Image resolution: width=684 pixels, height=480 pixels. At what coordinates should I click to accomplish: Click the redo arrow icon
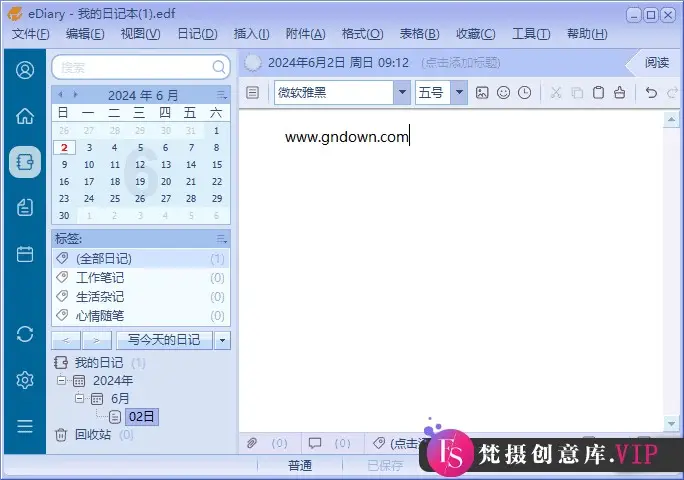pos(672,93)
